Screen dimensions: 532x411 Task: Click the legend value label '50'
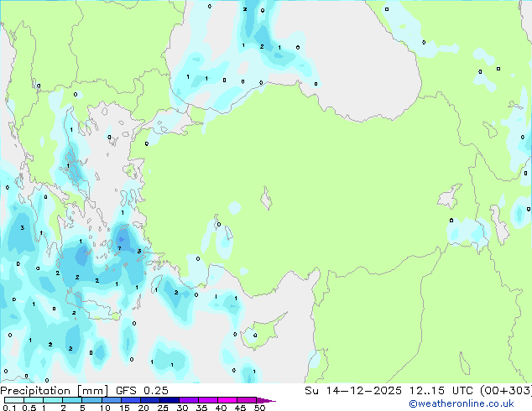(259, 408)
